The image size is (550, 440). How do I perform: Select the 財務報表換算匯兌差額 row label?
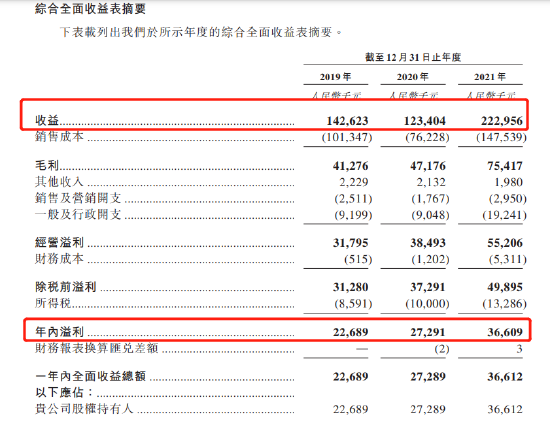point(97,348)
